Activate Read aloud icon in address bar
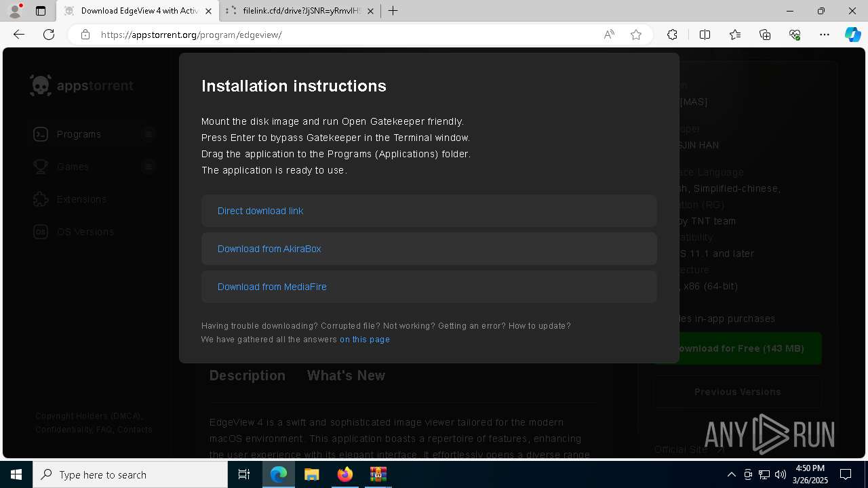This screenshot has width=868, height=488. pyautogui.click(x=609, y=35)
